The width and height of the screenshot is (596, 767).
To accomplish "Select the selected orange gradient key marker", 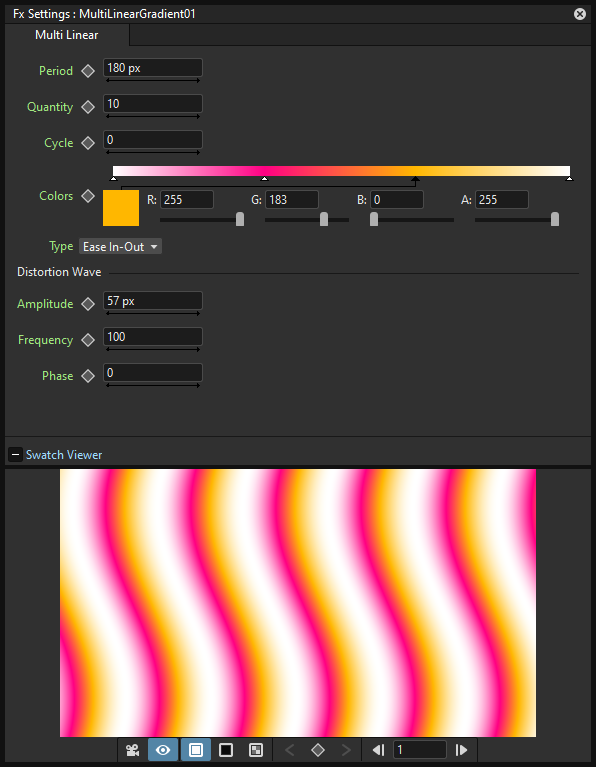I will 415,180.
